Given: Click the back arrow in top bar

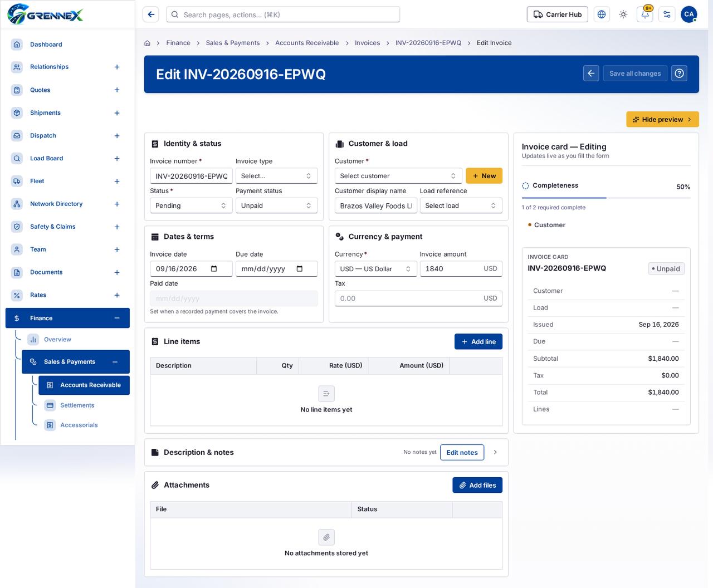Looking at the screenshot, I should (x=151, y=14).
